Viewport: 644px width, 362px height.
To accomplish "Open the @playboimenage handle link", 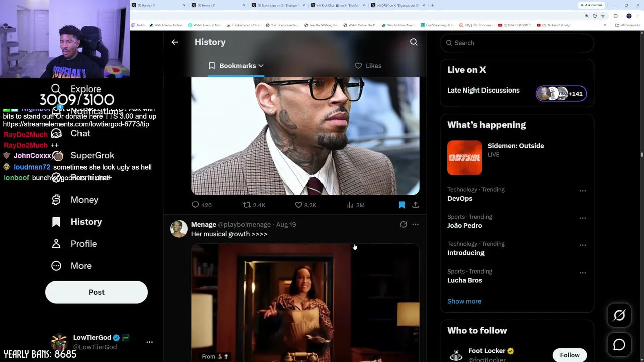I will pos(244,224).
